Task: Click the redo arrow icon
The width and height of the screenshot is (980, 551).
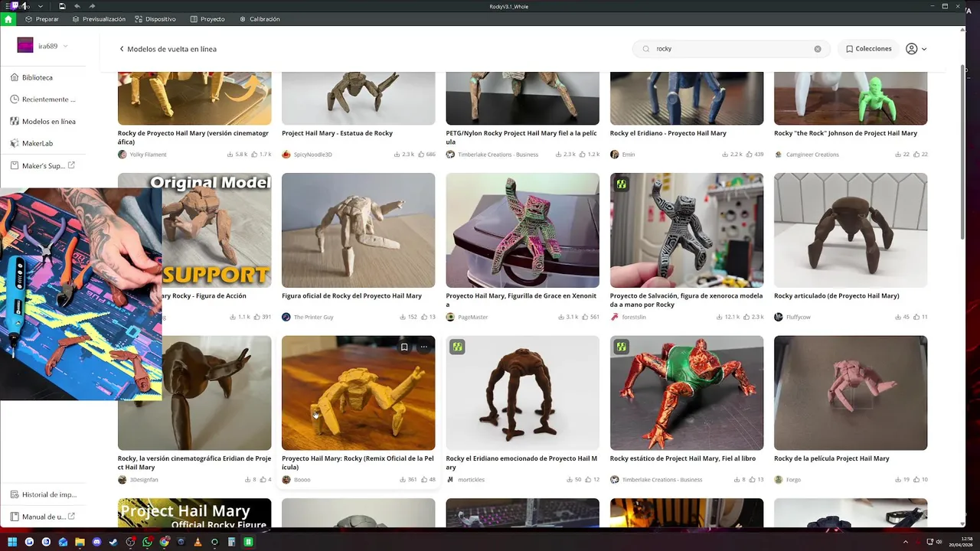Action: click(x=92, y=6)
